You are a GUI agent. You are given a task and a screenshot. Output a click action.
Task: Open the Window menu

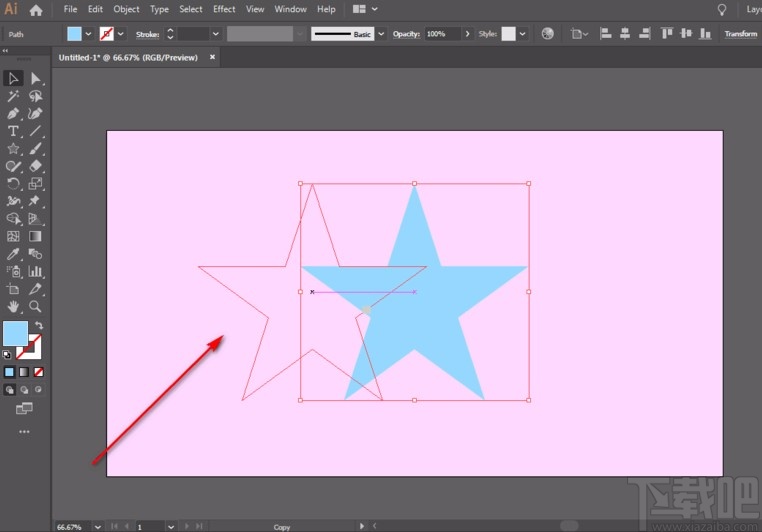(x=291, y=9)
